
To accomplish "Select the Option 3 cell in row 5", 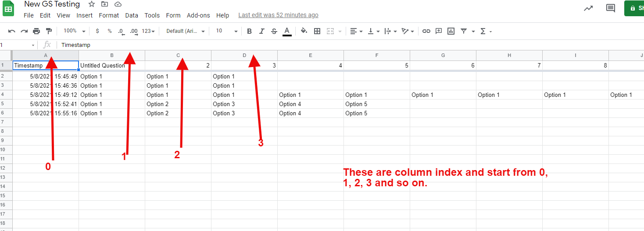I will click(x=244, y=104).
